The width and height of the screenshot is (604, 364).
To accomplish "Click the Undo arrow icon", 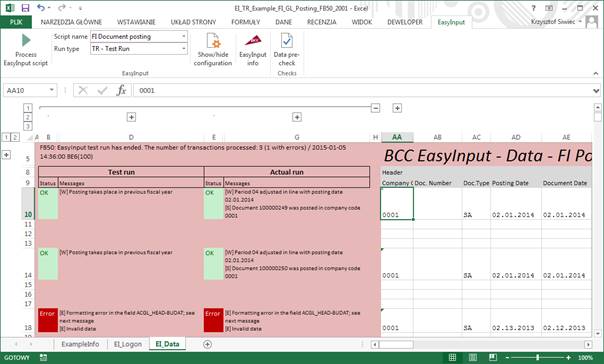I will pos(41,8).
